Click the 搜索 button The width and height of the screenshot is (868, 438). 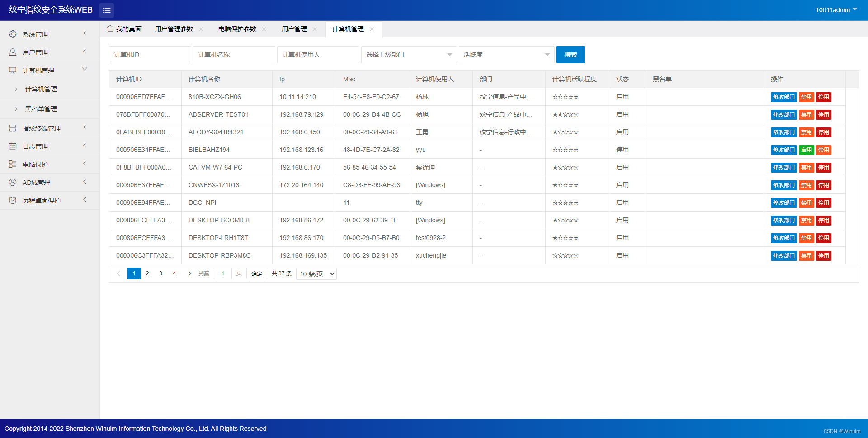pos(571,55)
